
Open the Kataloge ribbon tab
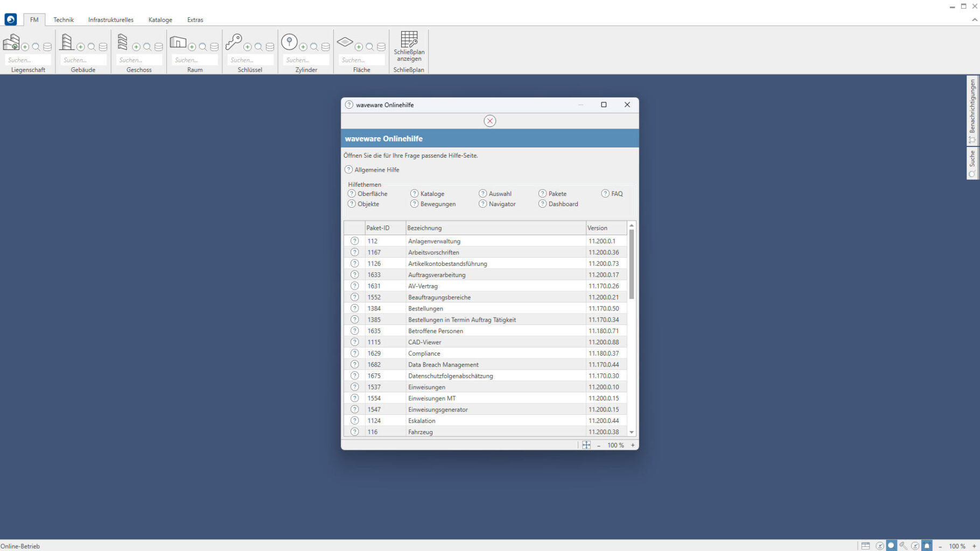[x=160, y=20]
